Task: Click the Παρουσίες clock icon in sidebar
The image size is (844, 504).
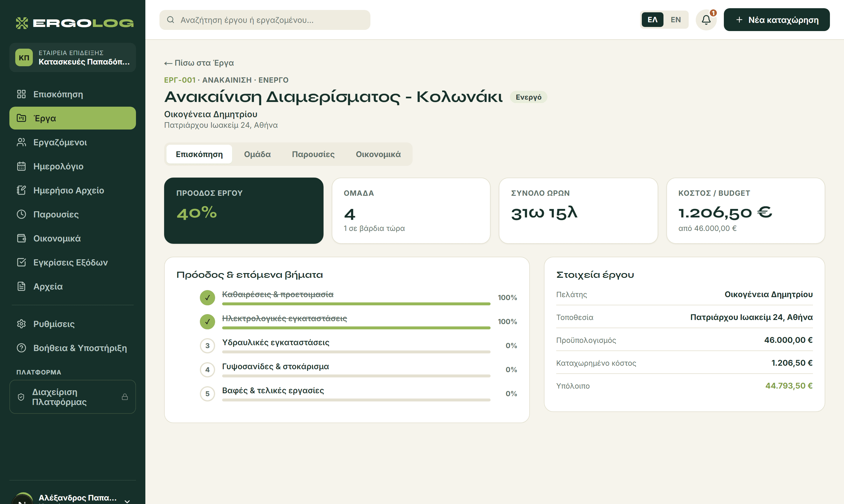Action: [21, 214]
